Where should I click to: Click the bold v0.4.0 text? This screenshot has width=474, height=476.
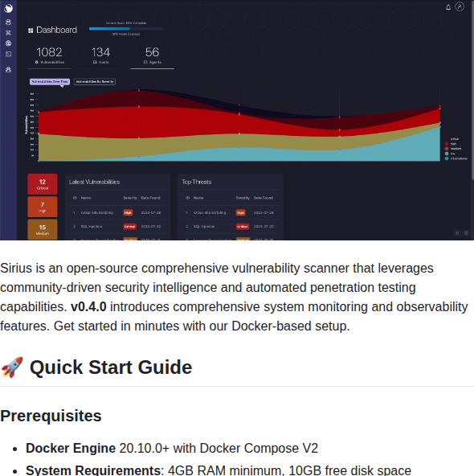88,307
